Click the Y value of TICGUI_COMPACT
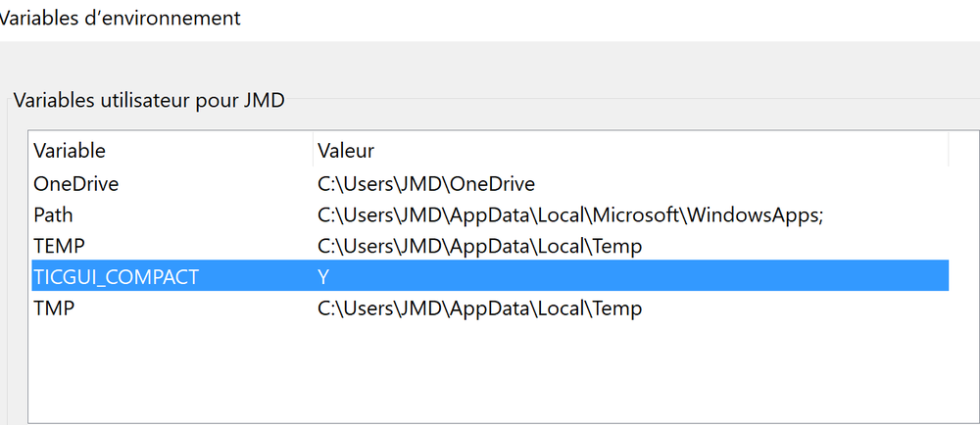This screenshot has width=980, height=425. [x=322, y=277]
